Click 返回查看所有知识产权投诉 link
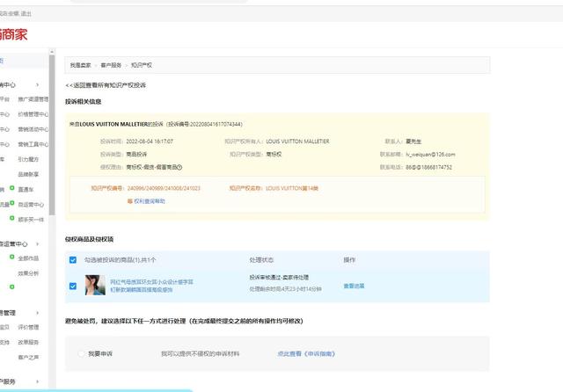 [106, 85]
